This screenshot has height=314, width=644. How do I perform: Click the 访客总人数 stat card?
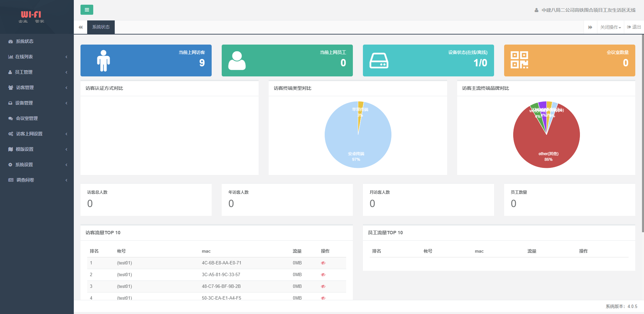146,200
